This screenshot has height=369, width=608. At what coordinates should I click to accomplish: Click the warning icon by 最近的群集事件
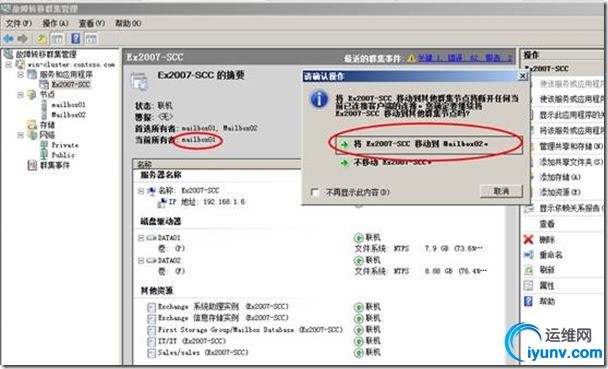[x=411, y=58]
